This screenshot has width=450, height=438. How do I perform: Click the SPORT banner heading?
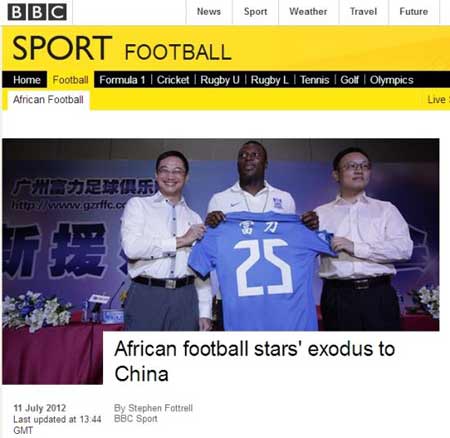pos(62,48)
